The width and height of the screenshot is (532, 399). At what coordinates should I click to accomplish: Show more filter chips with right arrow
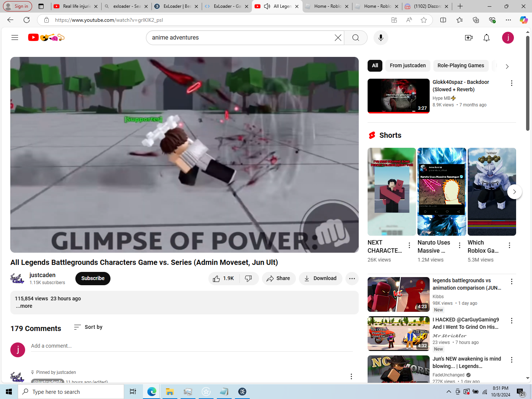click(507, 66)
